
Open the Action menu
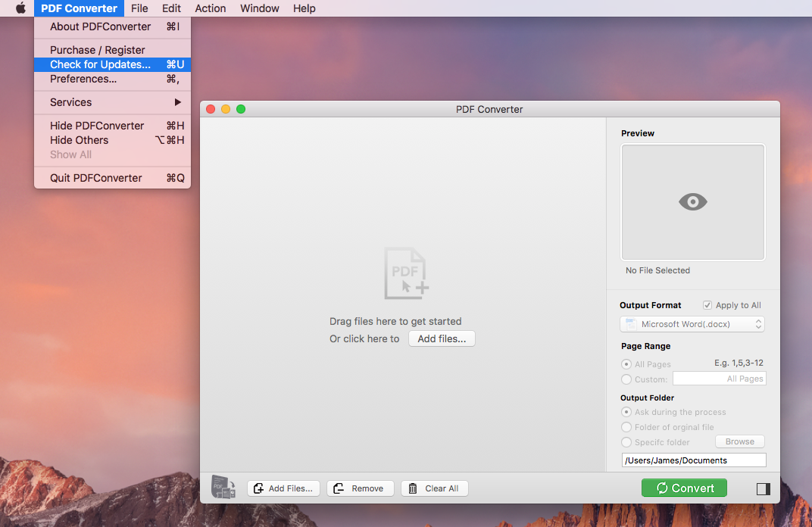(211, 8)
